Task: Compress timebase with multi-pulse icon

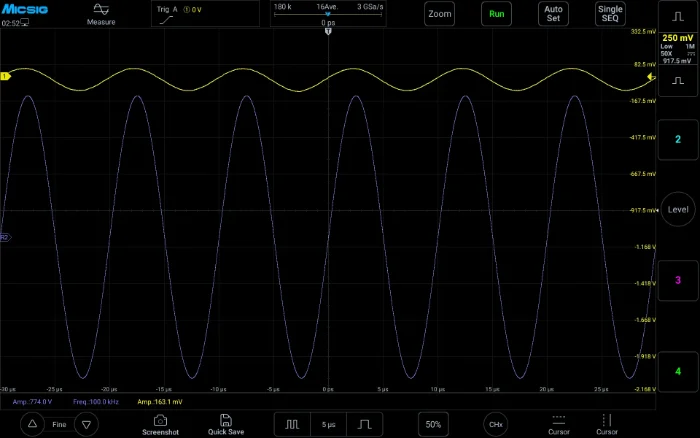Action: (x=292, y=424)
